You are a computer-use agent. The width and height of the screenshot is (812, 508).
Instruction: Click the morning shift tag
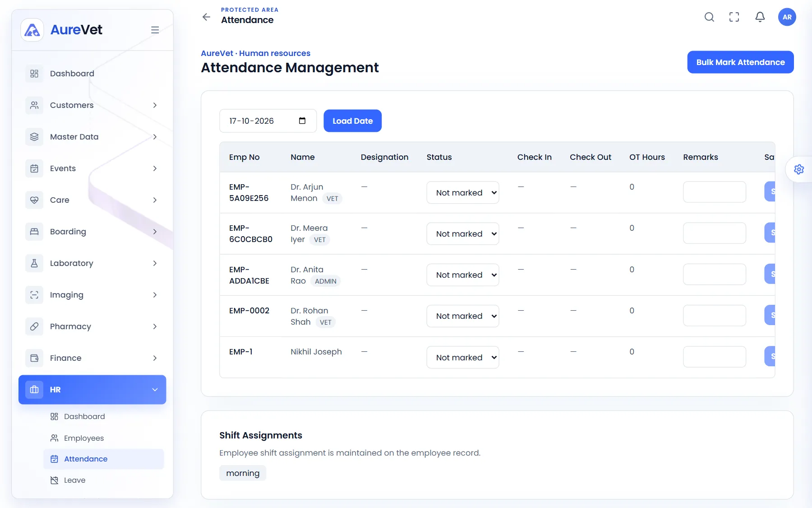pyautogui.click(x=243, y=473)
